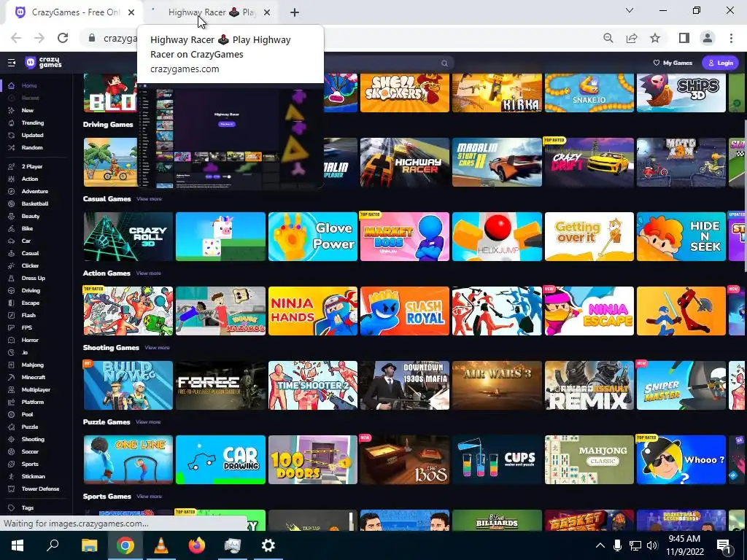This screenshot has width=747, height=560.
Task: Toggle the Chrome side panel
Action: click(684, 38)
